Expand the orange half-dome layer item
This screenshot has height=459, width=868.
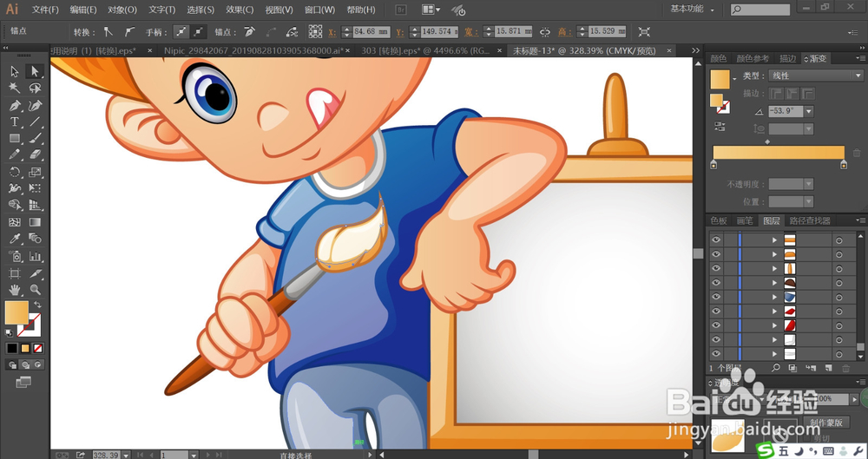(x=774, y=254)
